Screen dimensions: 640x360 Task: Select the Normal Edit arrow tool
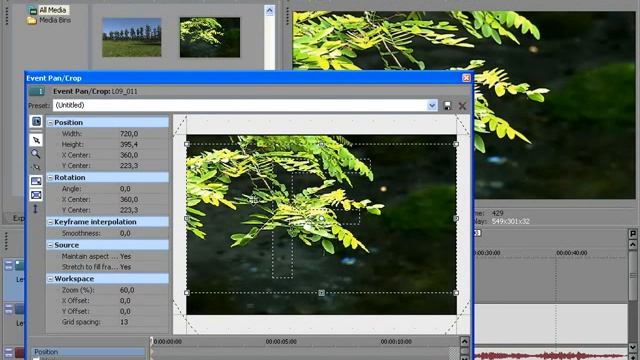point(36,140)
